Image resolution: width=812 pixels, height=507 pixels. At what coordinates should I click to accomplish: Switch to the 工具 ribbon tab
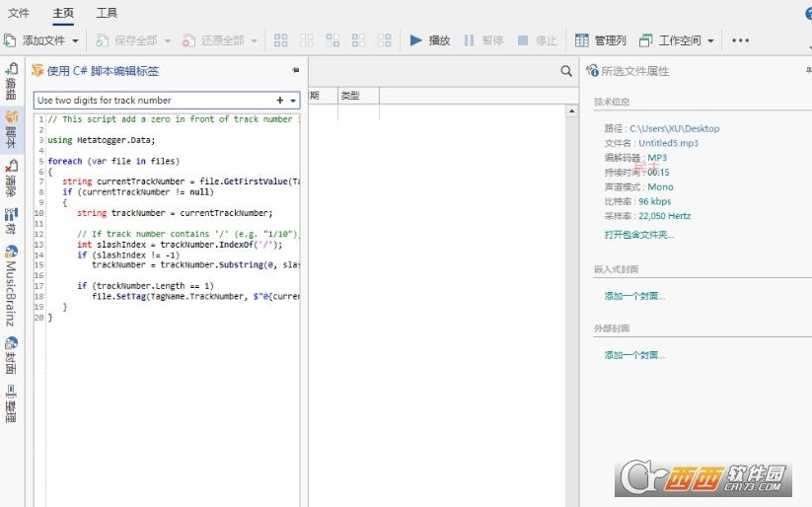tap(107, 13)
